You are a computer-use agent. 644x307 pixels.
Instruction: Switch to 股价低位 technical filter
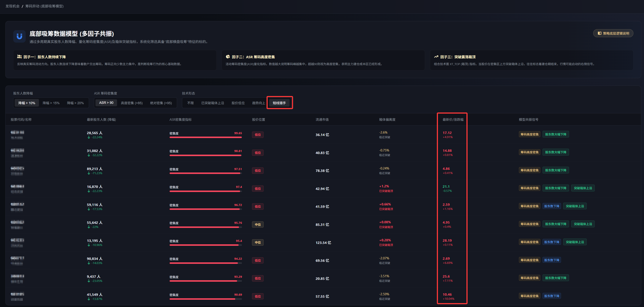pos(238,103)
